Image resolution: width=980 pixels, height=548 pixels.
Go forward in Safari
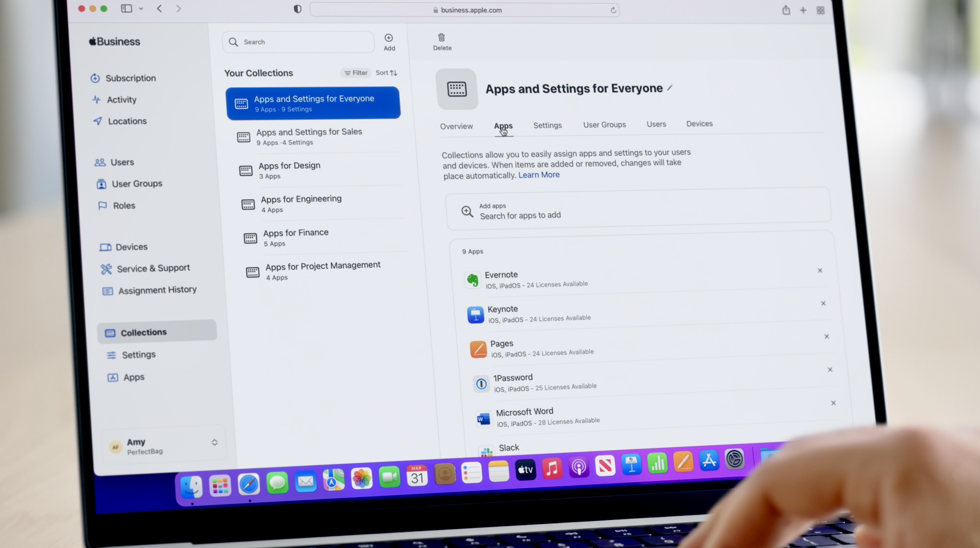click(x=178, y=8)
